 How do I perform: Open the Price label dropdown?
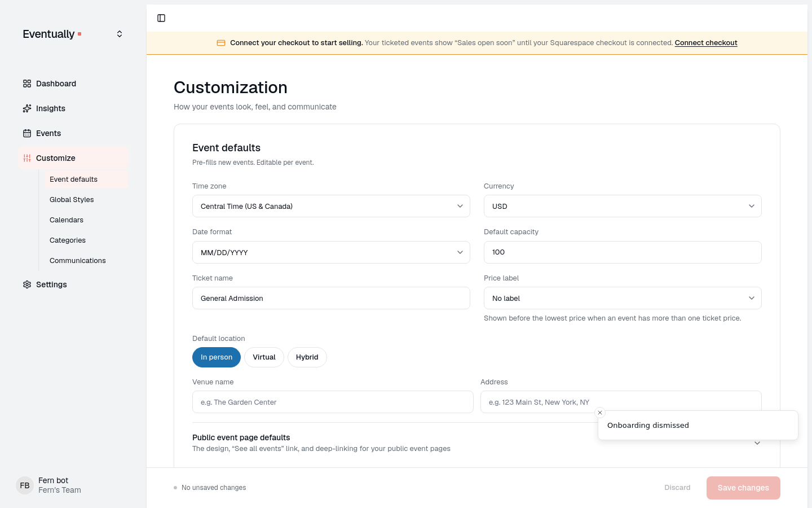(x=623, y=298)
